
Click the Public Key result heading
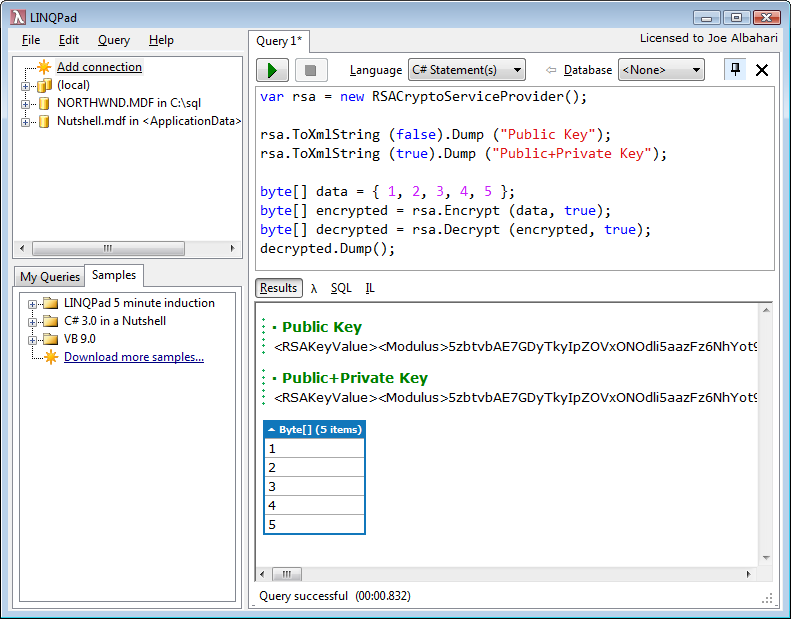click(322, 327)
